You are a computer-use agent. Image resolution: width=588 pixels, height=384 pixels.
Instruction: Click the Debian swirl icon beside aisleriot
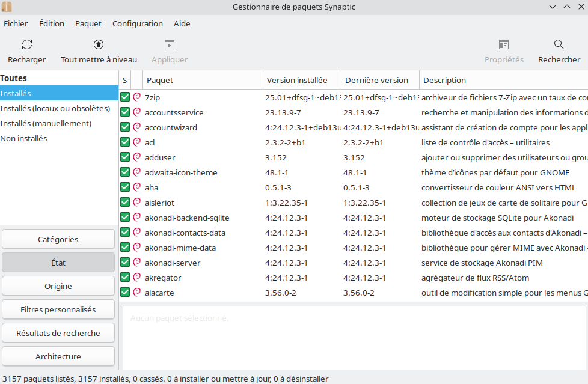(137, 202)
